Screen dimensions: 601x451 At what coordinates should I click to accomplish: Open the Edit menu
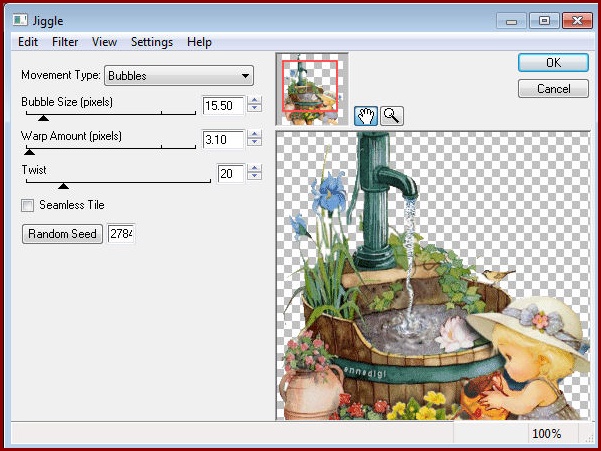pos(28,41)
